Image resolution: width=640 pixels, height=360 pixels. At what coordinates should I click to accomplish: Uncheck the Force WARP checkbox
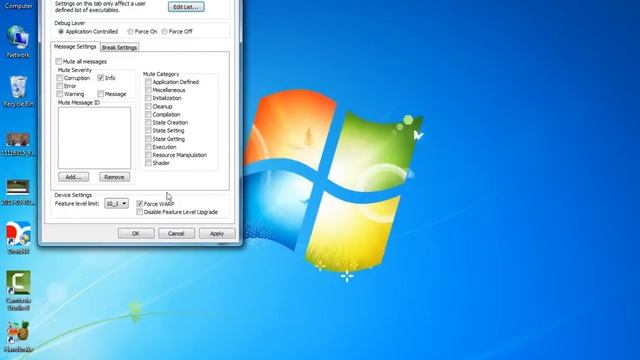pyautogui.click(x=140, y=204)
